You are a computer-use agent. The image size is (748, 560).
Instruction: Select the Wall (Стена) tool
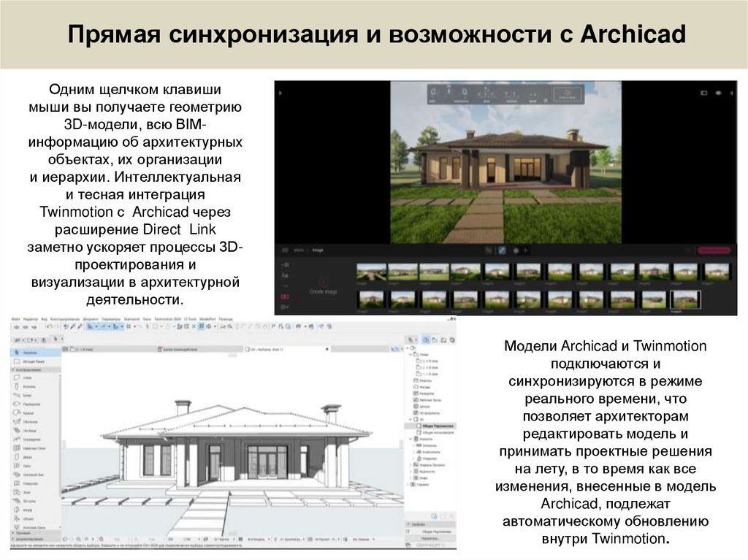tap(36, 377)
